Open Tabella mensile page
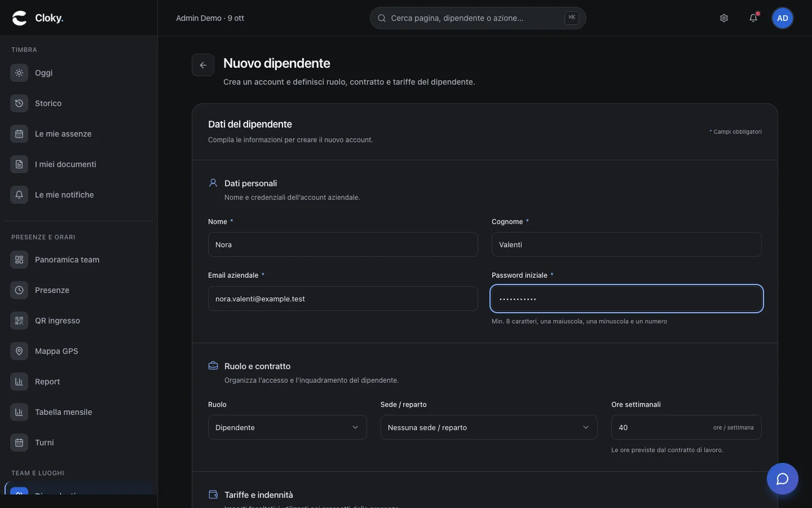 (79, 412)
